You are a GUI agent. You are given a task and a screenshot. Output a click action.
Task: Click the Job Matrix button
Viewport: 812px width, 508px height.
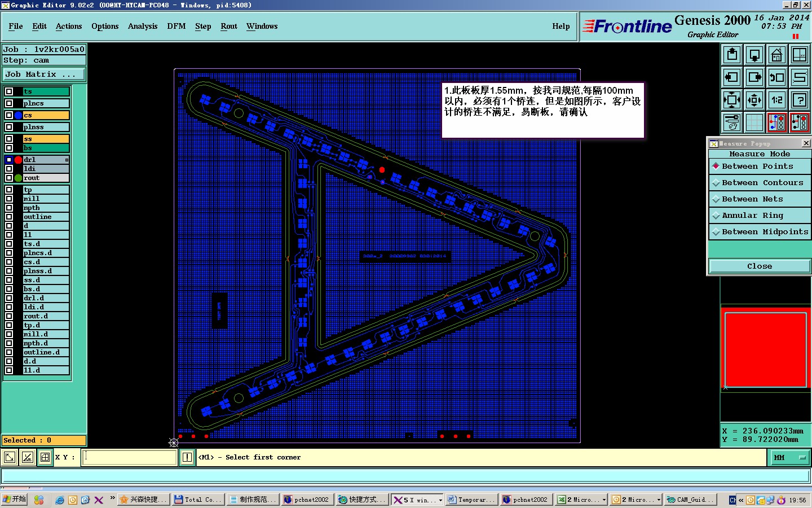coord(44,74)
